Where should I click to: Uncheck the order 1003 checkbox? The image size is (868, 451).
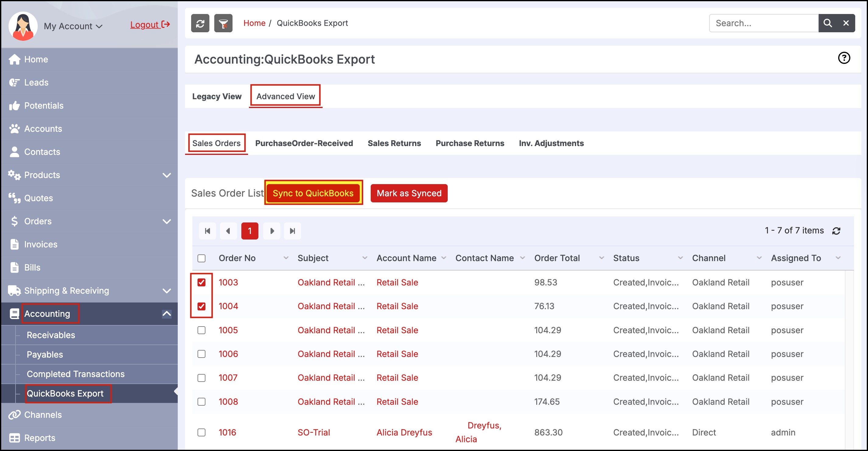click(x=201, y=282)
